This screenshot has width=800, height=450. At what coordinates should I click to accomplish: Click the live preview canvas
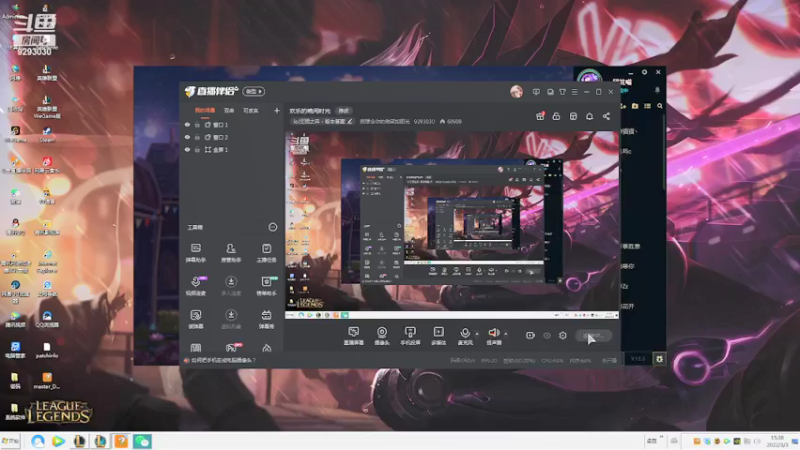point(452,225)
